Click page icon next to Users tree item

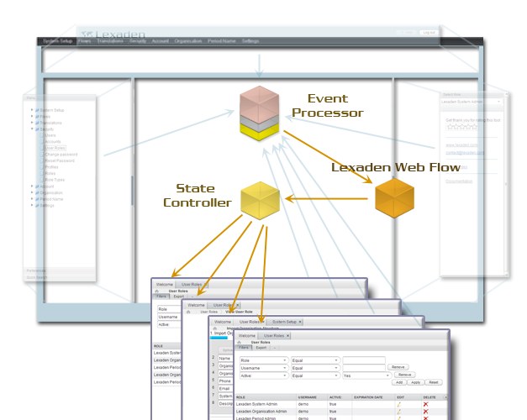(42, 135)
